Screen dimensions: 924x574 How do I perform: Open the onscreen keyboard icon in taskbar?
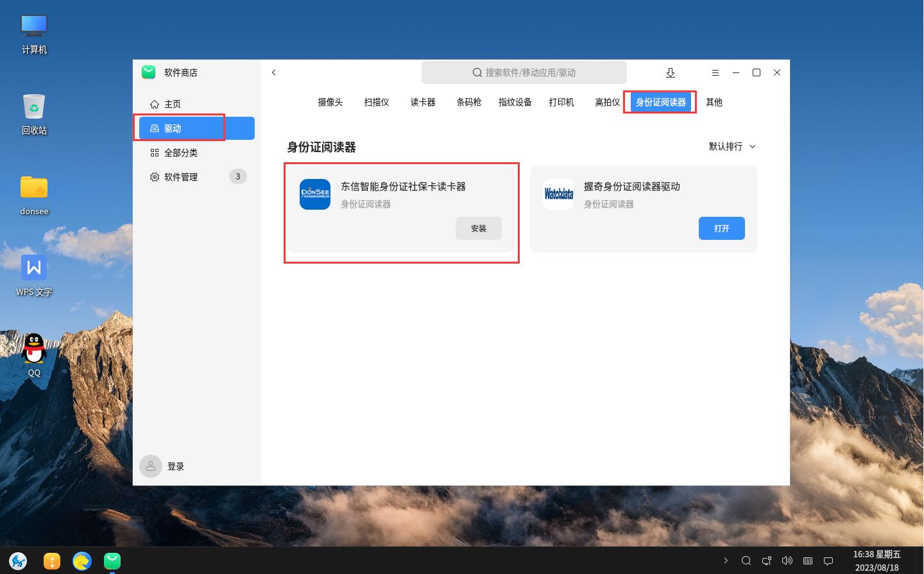(808, 561)
